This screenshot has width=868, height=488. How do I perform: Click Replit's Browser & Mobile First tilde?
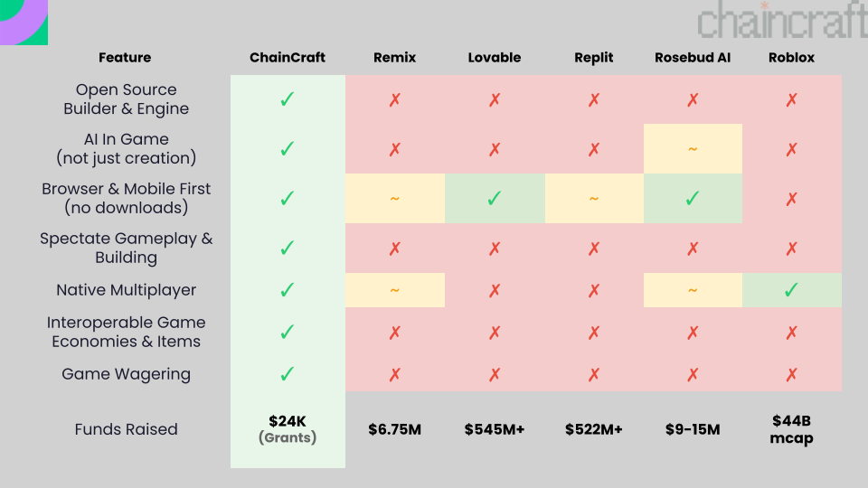[x=594, y=198]
